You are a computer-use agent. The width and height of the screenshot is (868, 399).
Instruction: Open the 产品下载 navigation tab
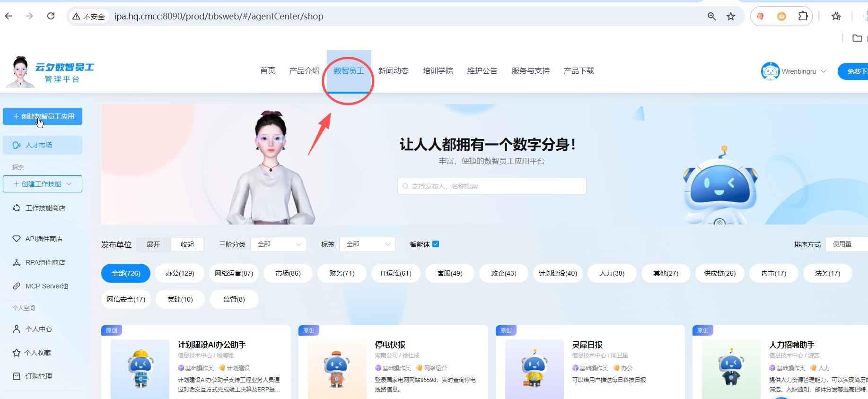coord(579,70)
